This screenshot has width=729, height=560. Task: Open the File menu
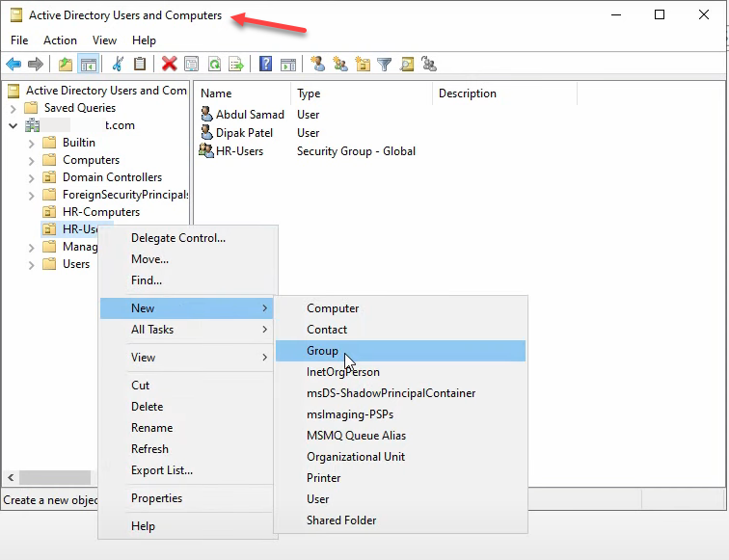coord(19,40)
